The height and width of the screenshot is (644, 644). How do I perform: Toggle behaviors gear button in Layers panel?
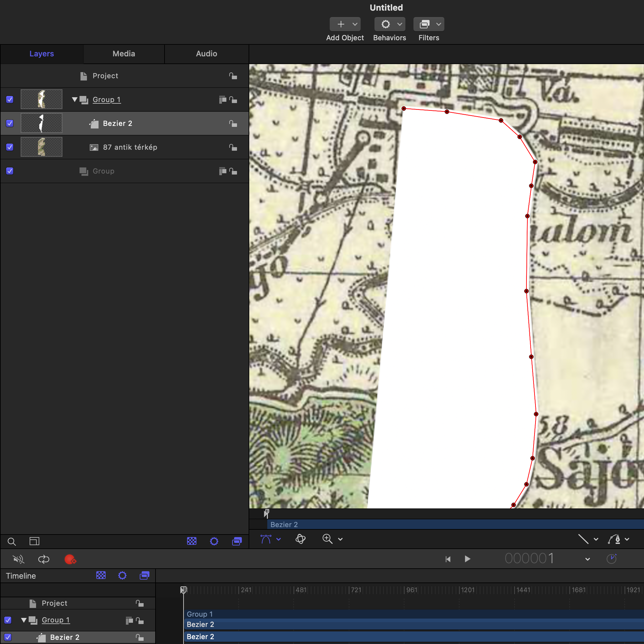pos(214,541)
